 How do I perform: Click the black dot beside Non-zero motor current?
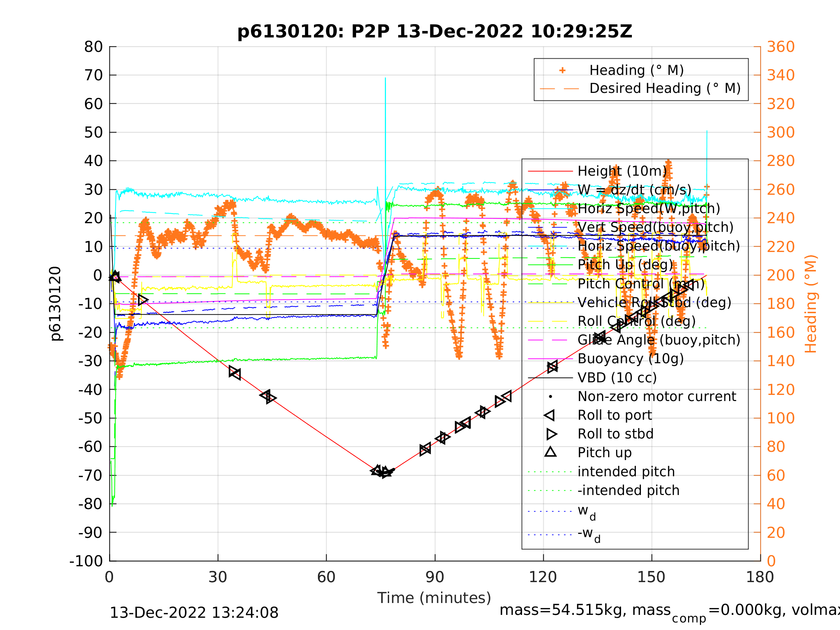pos(551,397)
